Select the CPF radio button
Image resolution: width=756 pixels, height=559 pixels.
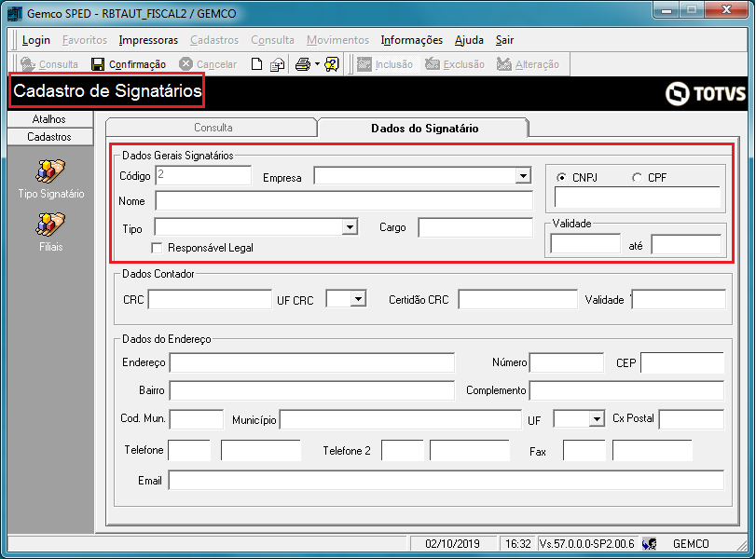[637, 178]
